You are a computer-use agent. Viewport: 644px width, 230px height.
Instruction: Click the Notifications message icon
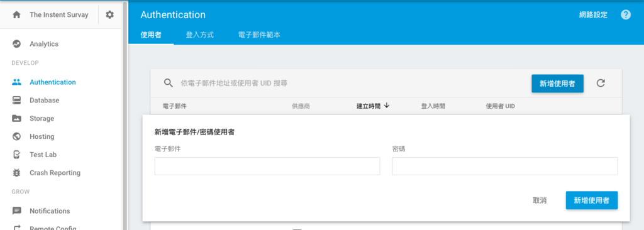(16, 211)
